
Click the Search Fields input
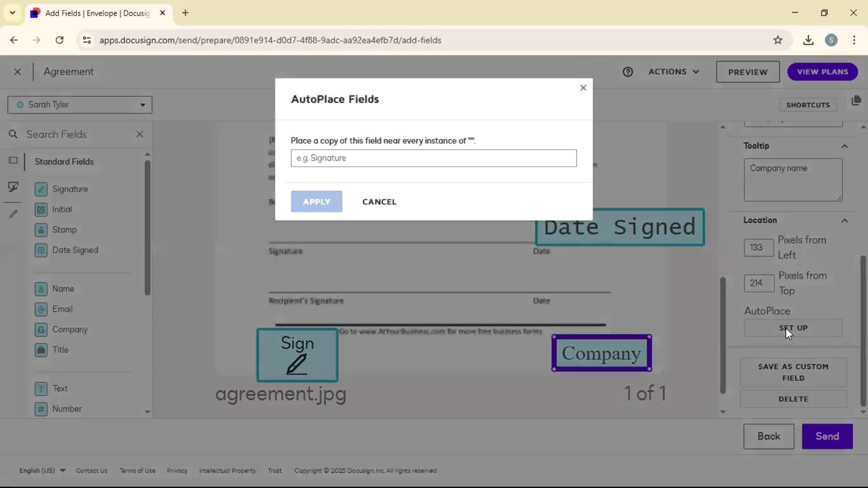tap(77, 134)
